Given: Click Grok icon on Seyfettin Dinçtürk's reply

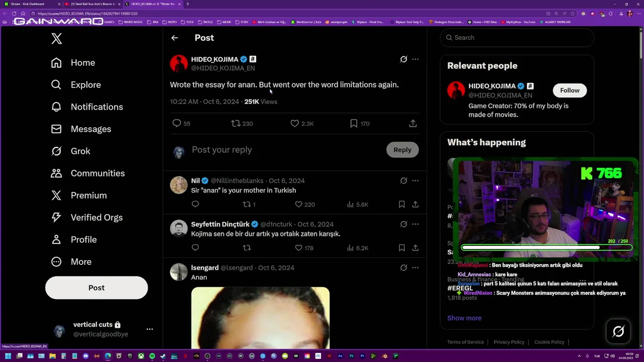Looking at the screenshot, I should [x=404, y=224].
